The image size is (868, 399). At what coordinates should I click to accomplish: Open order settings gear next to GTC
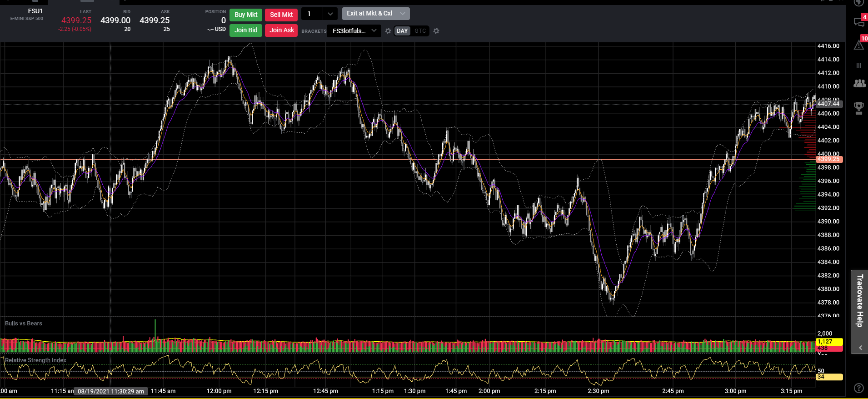(436, 31)
